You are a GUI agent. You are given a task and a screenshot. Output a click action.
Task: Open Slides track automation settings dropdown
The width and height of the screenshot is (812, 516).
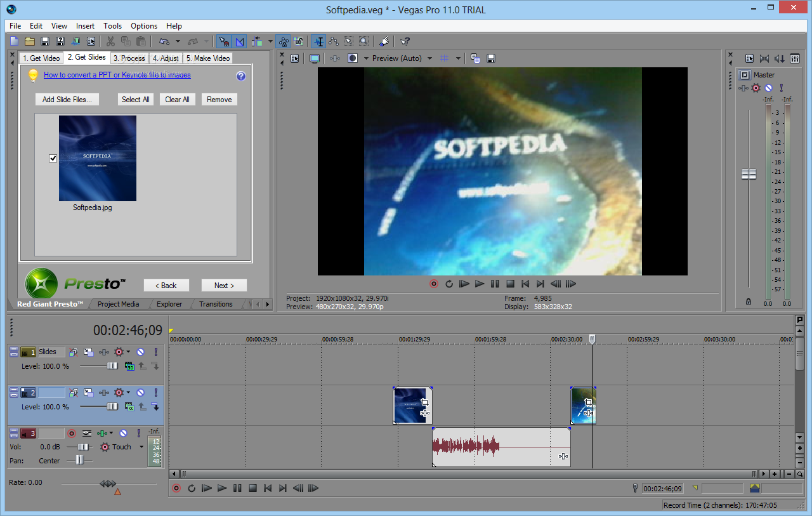tap(128, 352)
